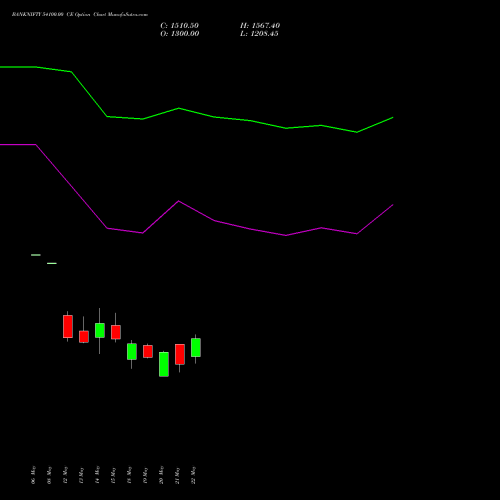Screen dimensions: 500x500
Task: Click the red candlestick for 12 May
Action: 68,326
